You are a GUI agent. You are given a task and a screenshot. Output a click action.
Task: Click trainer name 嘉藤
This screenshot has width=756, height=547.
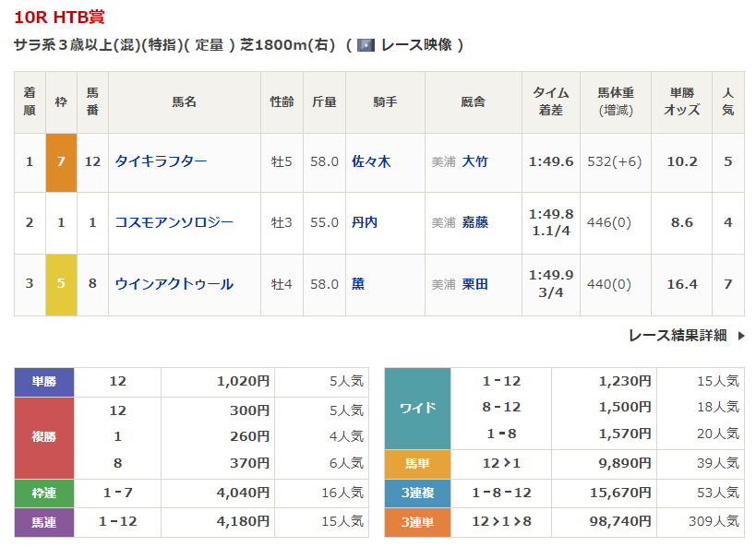point(474,222)
